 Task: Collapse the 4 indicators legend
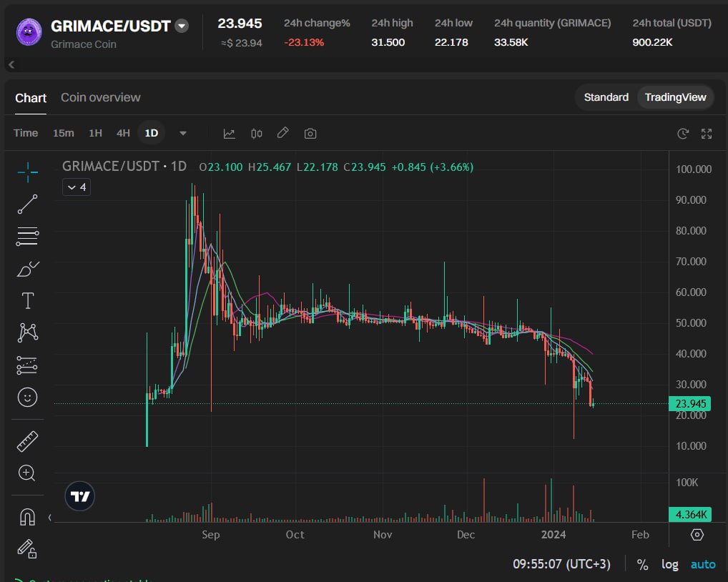(x=77, y=187)
